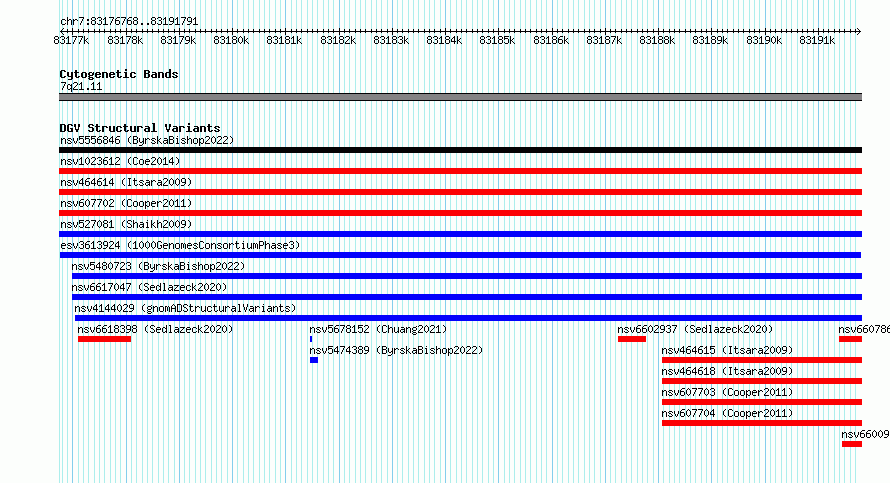Select the small blue nsv5474389 bar
The image size is (890, 483).
314,360
